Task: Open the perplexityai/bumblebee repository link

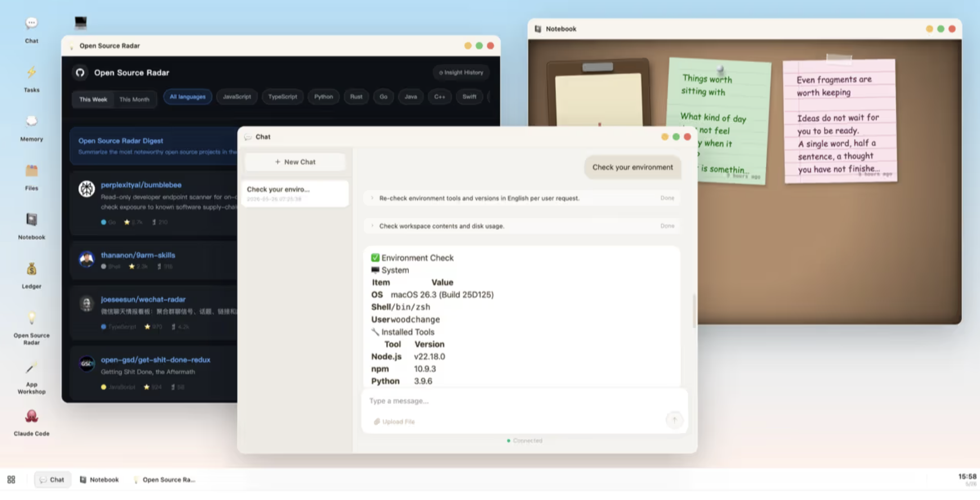Action: [141, 185]
